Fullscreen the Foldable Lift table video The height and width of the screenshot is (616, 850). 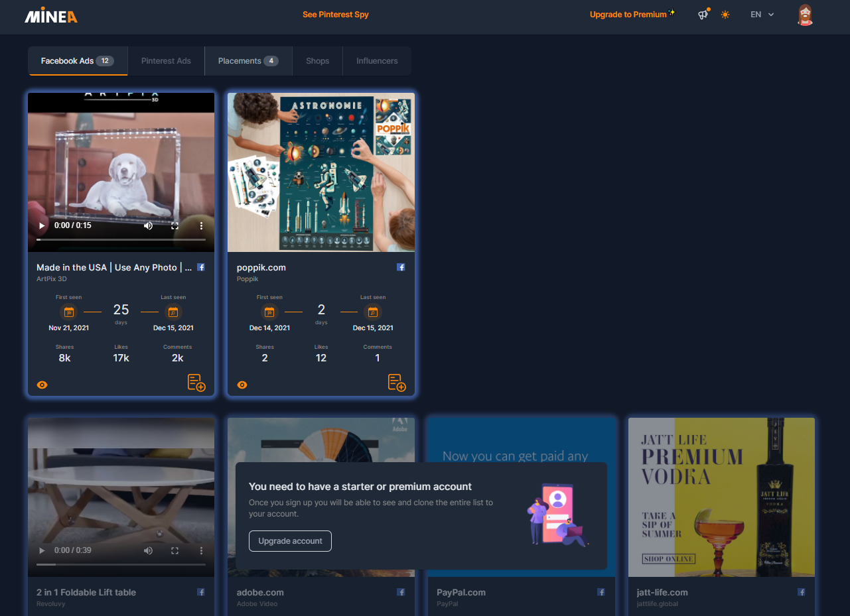pos(175,550)
